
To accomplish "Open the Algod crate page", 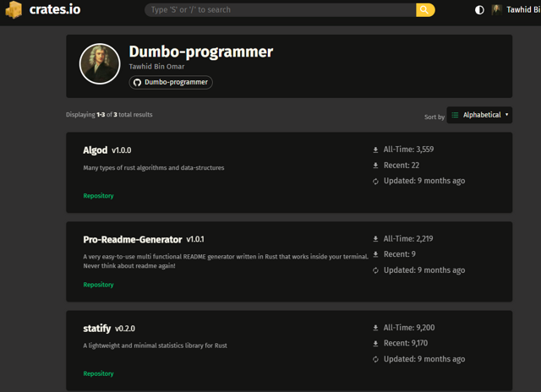I will tap(96, 150).
